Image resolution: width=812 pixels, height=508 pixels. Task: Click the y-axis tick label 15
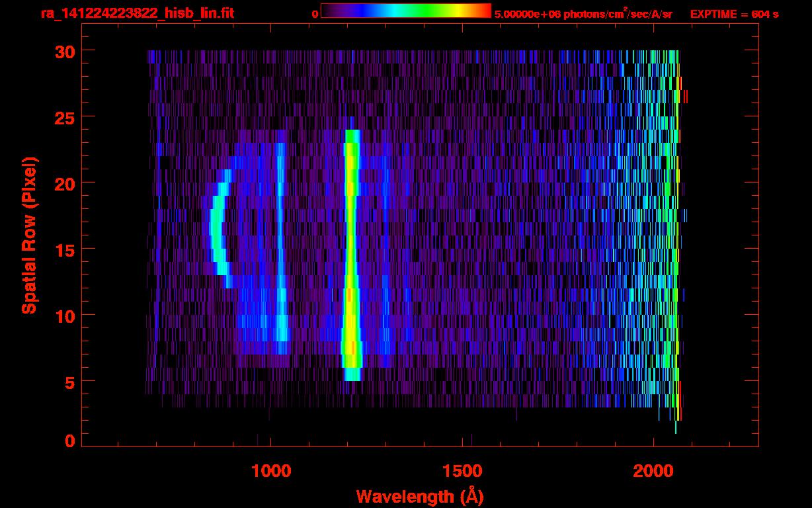pos(64,249)
